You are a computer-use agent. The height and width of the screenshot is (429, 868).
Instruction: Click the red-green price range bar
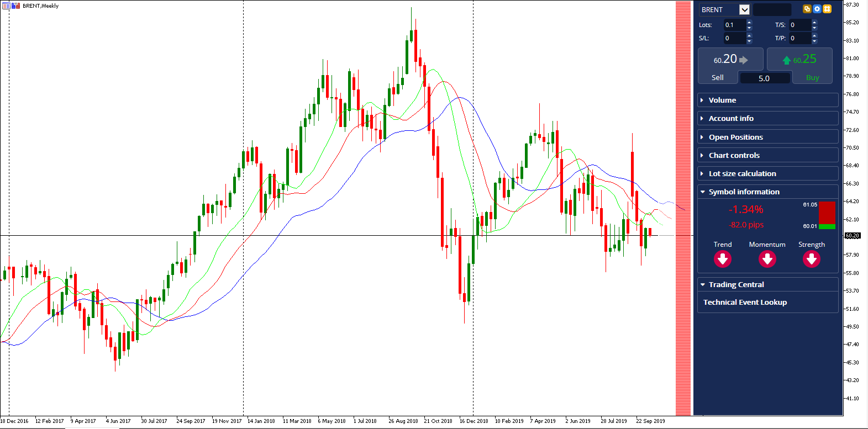tap(827, 215)
